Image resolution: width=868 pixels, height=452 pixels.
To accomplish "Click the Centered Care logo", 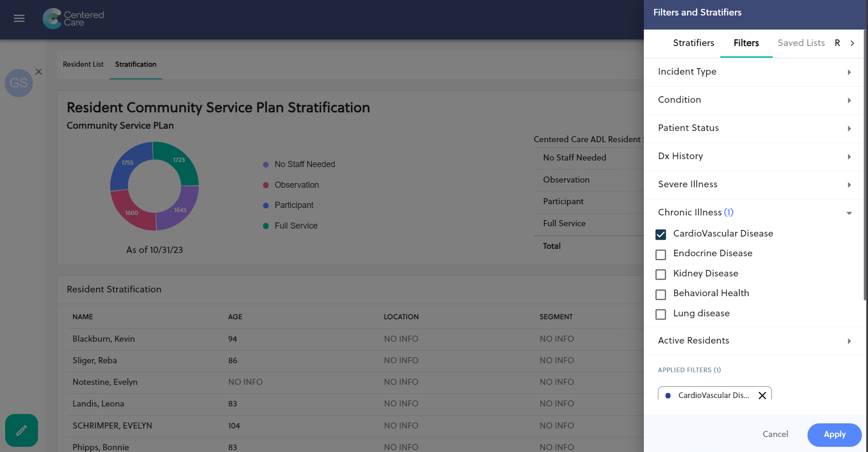I will (x=74, y=18).
